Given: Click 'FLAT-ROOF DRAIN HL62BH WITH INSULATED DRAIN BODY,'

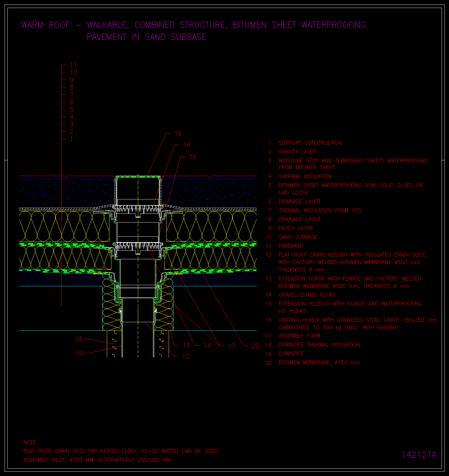Looking at the screenshot, I should [352, 255].
